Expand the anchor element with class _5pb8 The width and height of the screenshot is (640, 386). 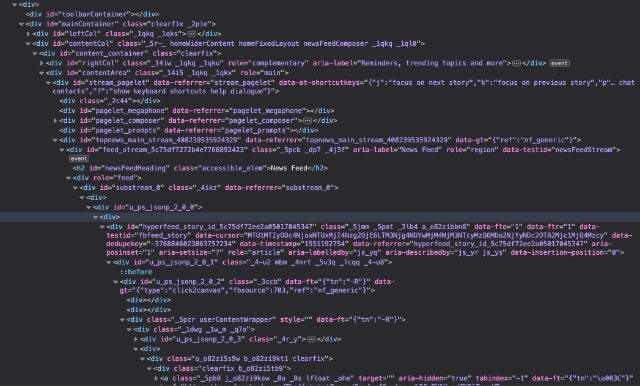click(x=156, y=379)
